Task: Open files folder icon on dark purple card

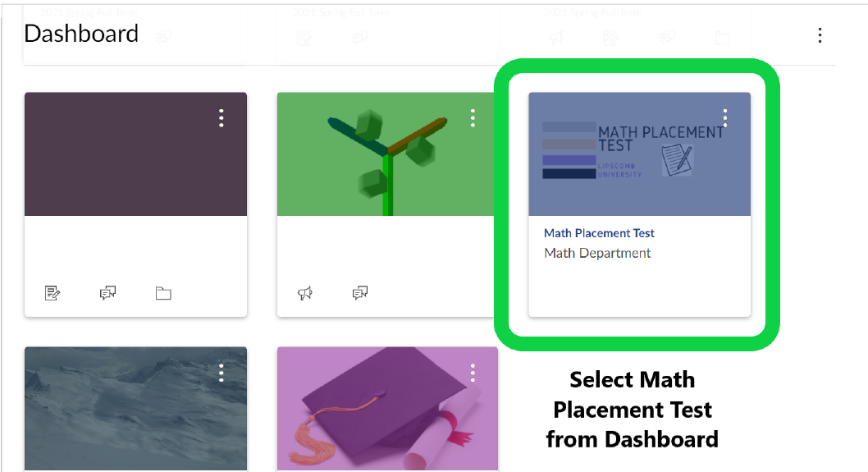Action: click(x=163, y=293)
